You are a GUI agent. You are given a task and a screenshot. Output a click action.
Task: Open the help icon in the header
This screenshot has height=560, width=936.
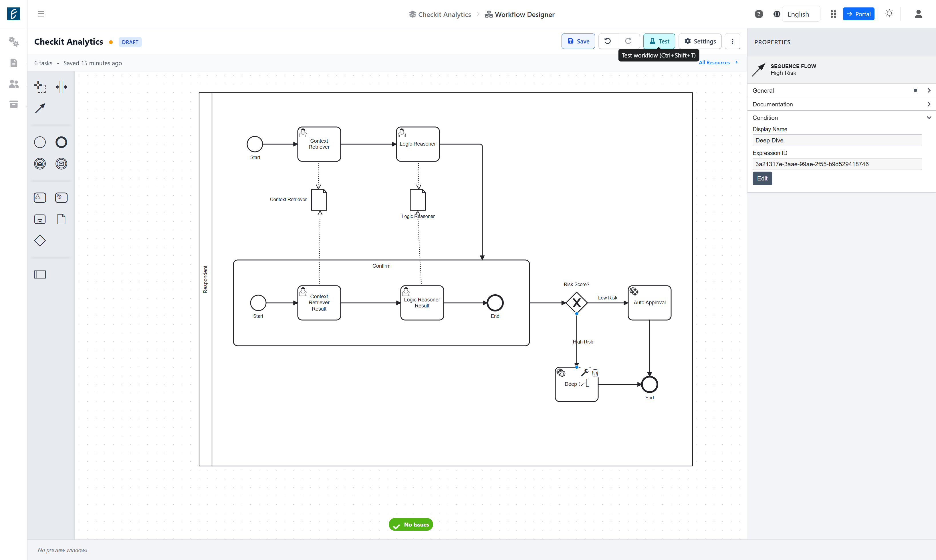(759, 14)
